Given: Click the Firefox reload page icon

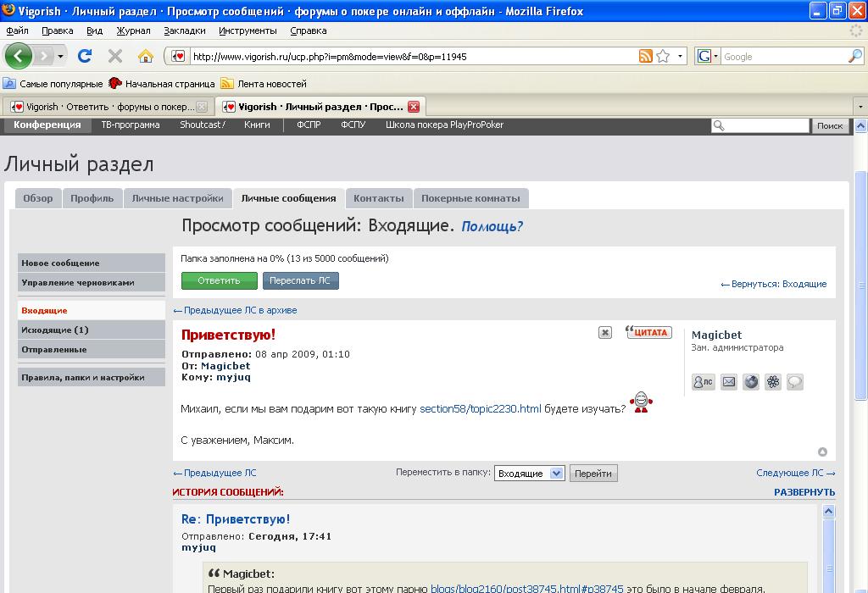Looking at the screenshot, I should [x=85, y=57].
